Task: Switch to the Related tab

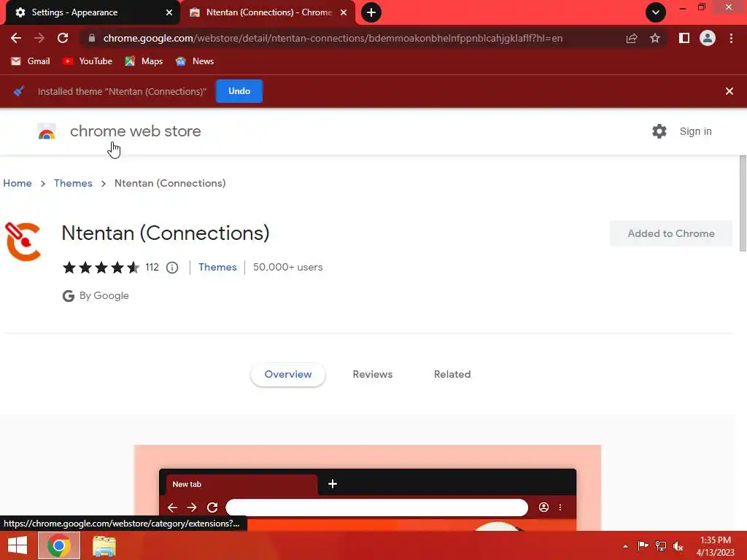Action: coord(452,374)
